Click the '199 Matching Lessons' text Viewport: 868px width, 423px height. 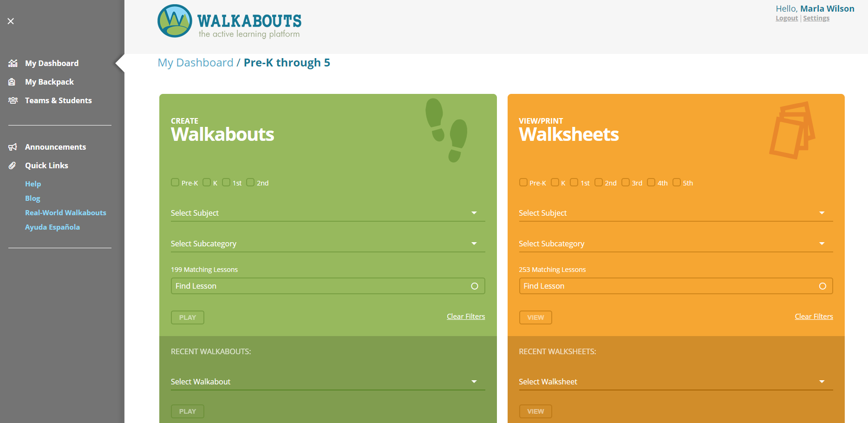(204, 270)
